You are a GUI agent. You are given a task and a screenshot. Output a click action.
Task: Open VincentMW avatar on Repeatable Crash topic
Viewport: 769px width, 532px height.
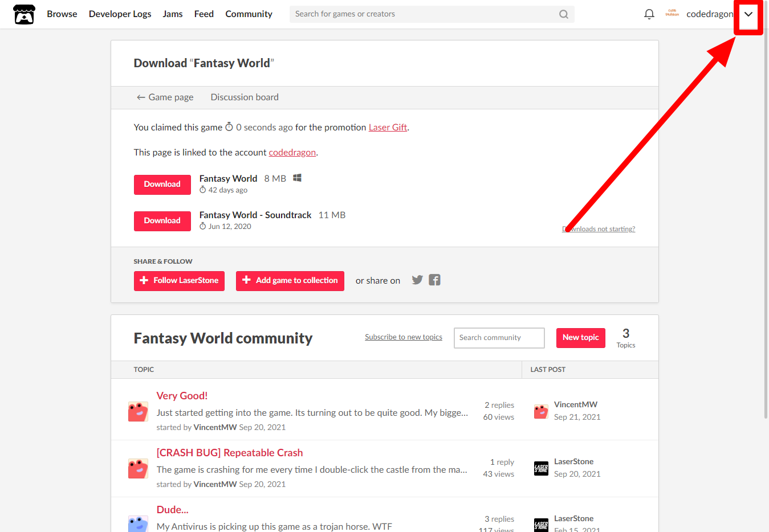138,469
